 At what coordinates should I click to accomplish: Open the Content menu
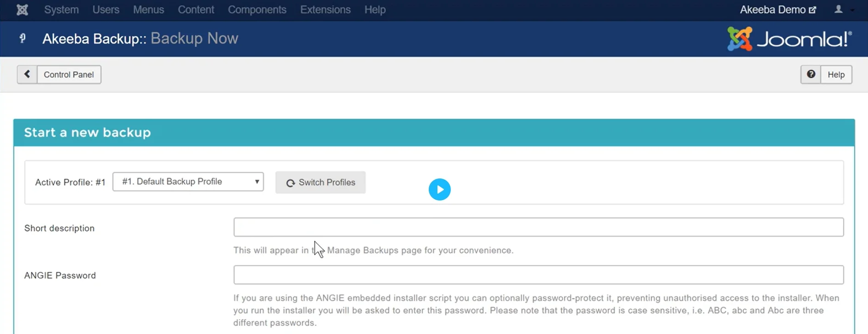coord(196,10)
